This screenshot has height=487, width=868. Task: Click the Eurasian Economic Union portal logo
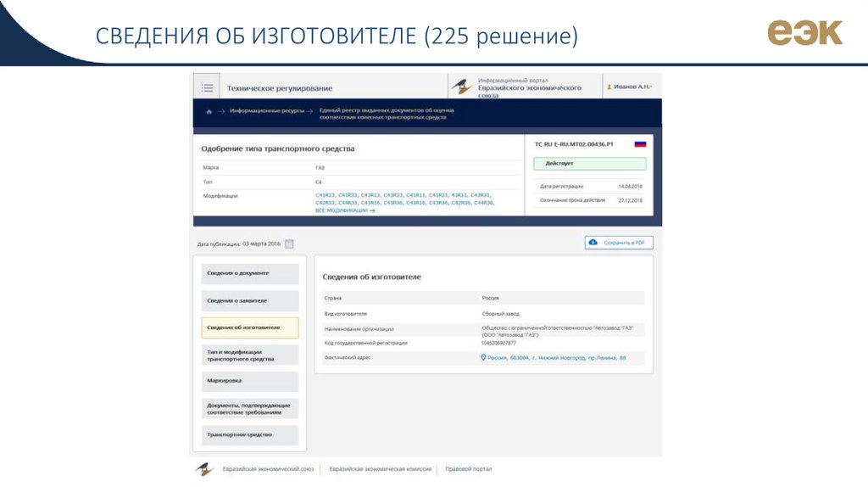point(462,87)
